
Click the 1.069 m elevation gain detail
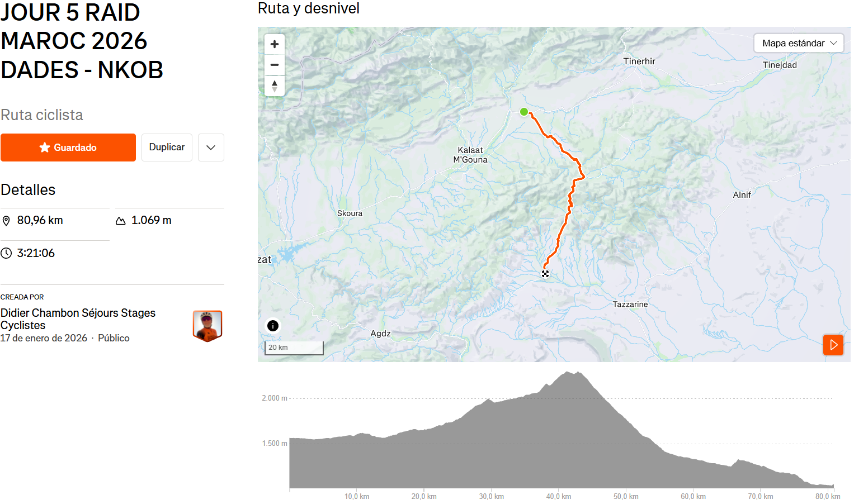[x=151, y=220]
